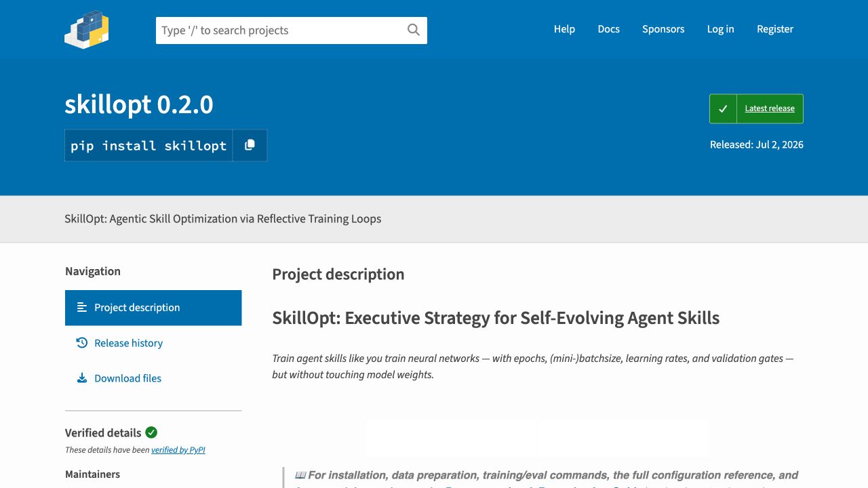
Task: Click the PyPI logo icon
Action: click(87, 29)
